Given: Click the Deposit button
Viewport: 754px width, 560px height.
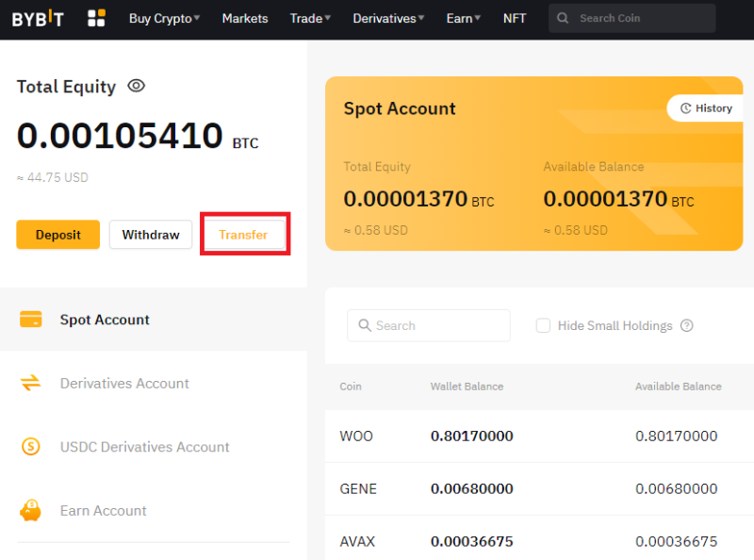Looking at the screenshot, I should (x=58, y=235).
